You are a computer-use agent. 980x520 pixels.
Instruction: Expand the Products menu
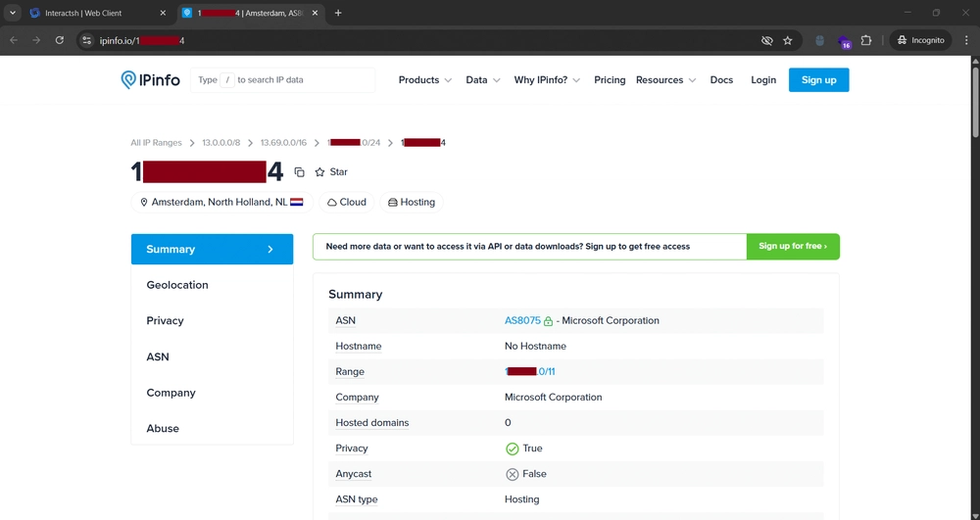click(425, 80)
